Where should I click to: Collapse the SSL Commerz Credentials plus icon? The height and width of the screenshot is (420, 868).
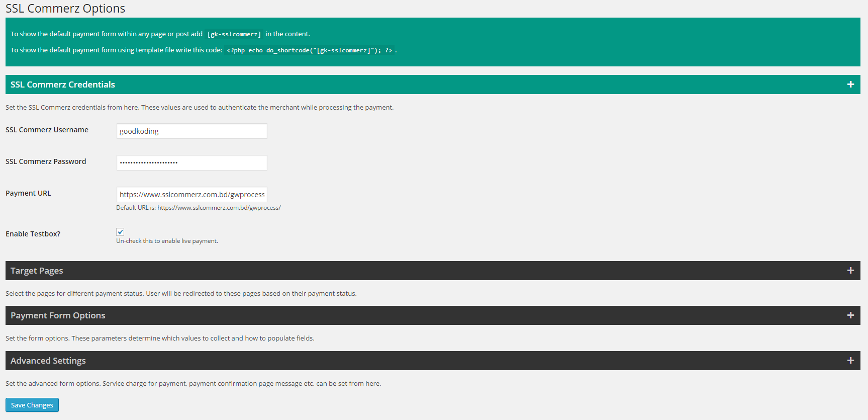[850, 85]
